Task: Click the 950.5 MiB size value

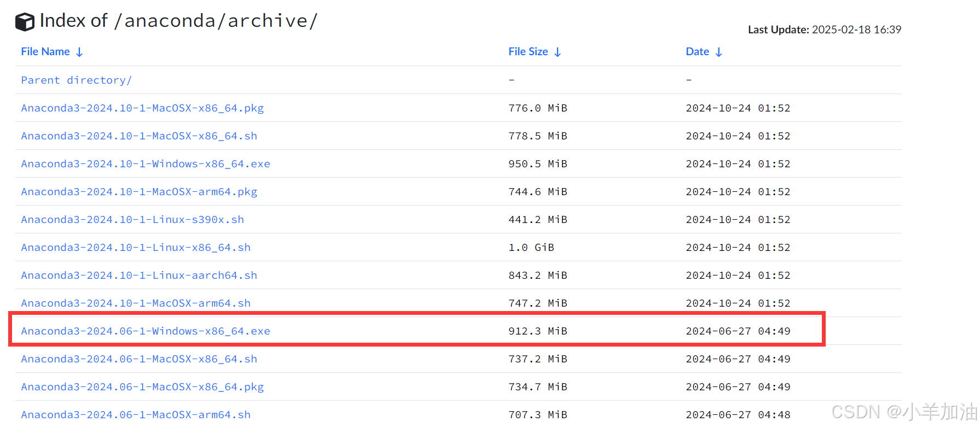Action: 538,164
